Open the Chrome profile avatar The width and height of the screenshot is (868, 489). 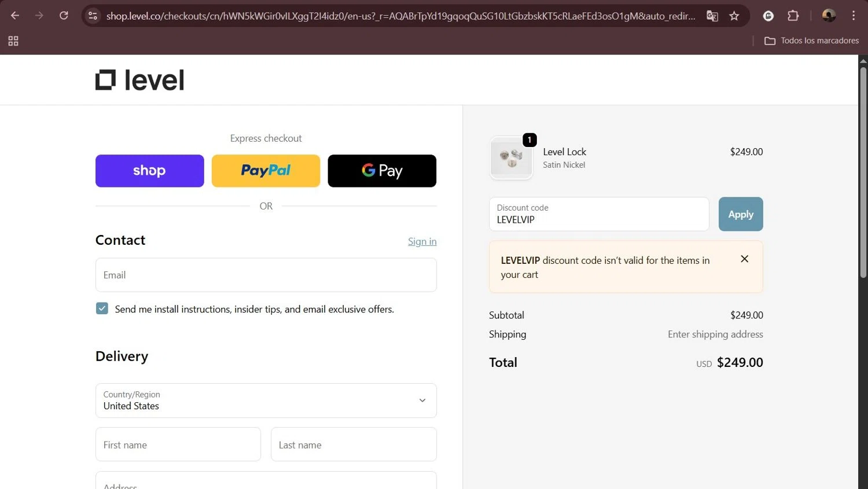click(829, 16)
